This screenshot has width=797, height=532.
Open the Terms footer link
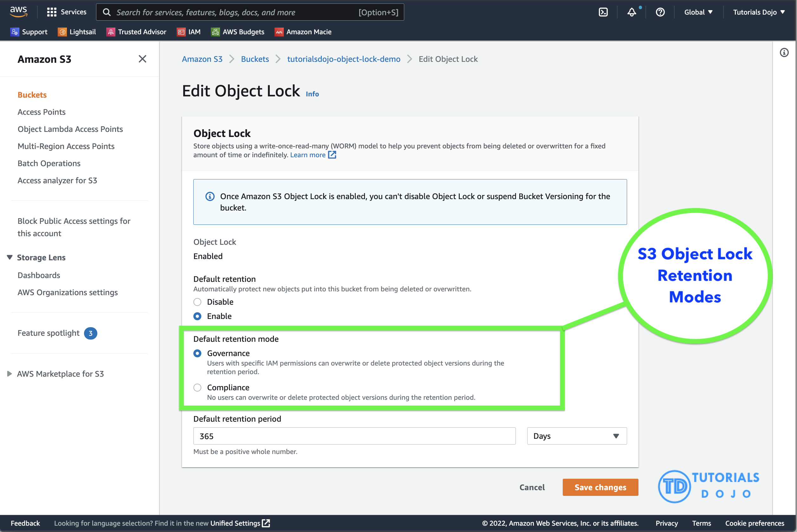(x=701, y=523)
